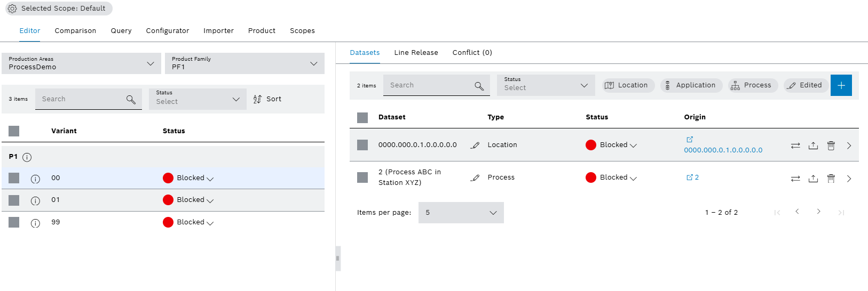Click the blue plus add dataset button

[841, 85]
